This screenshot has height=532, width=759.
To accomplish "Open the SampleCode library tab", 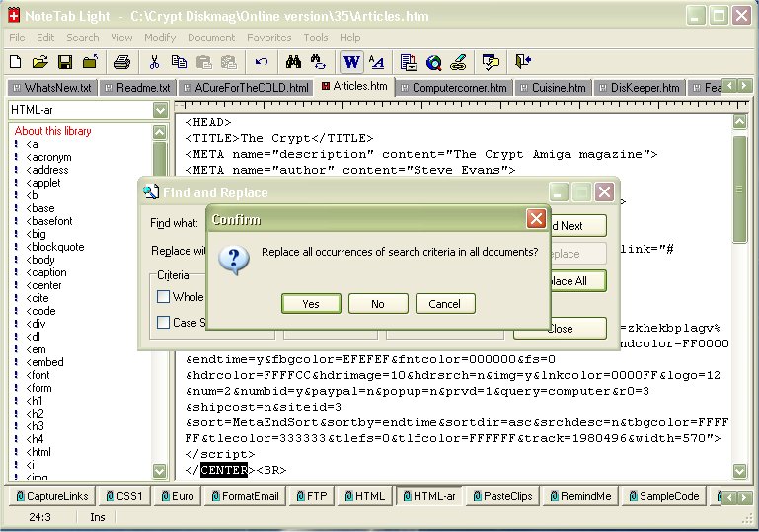I will (x=664, y=496).
